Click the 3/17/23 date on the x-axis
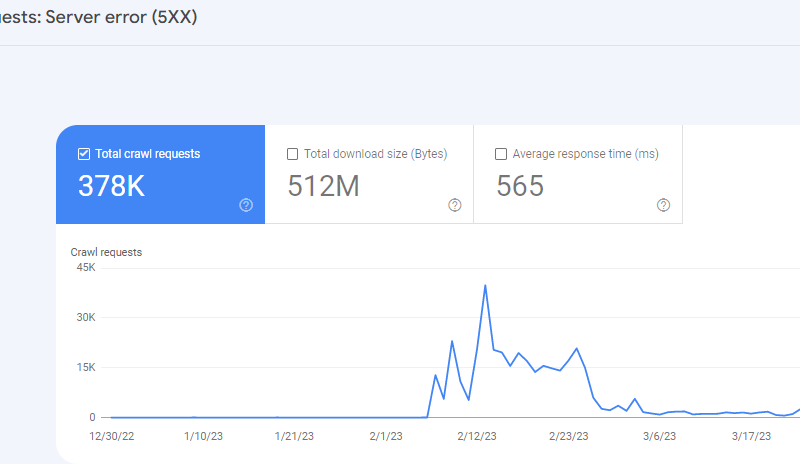800x464 pixels. [x=750, y=436]
